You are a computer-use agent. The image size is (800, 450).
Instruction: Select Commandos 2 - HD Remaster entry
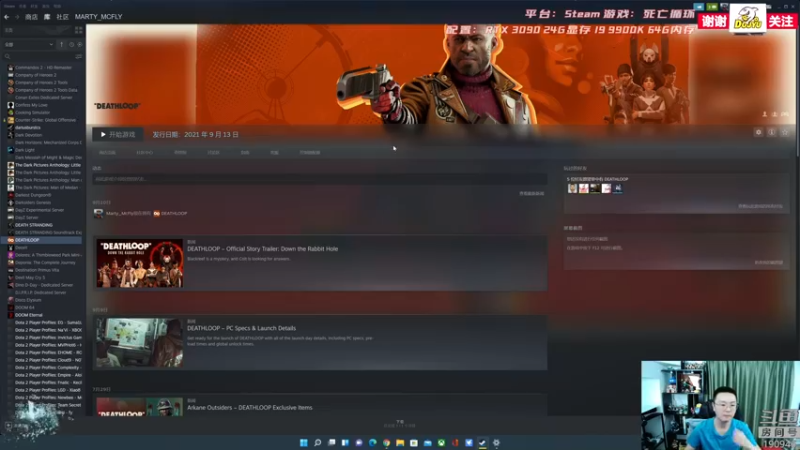pyautogui.click(x=43, y=67)
